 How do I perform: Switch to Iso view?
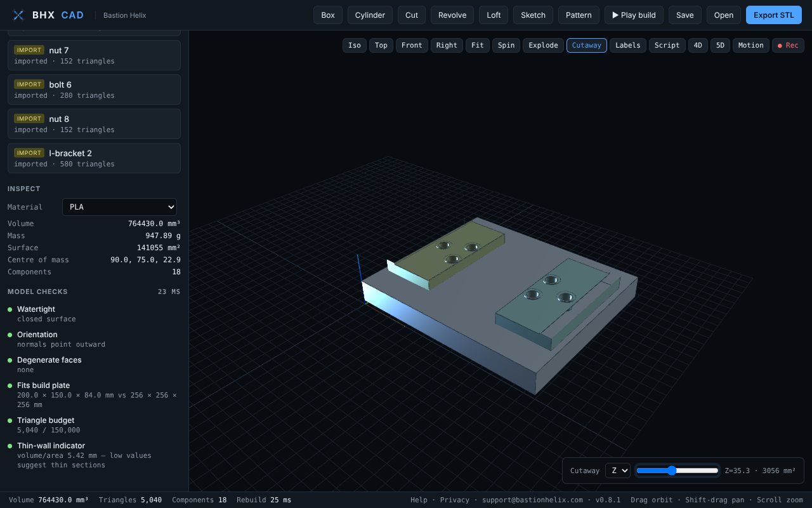[355, 45]
